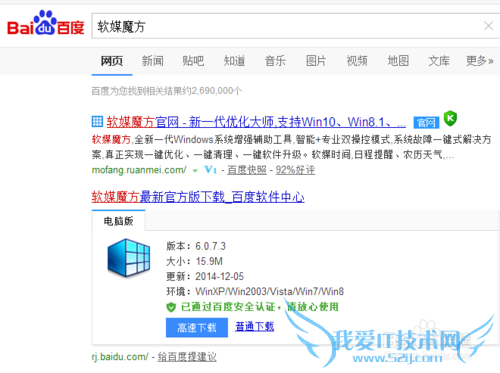Click the blue 官网 badge
The width and height of the screenshot is (500, 373).
pos(426,123)
